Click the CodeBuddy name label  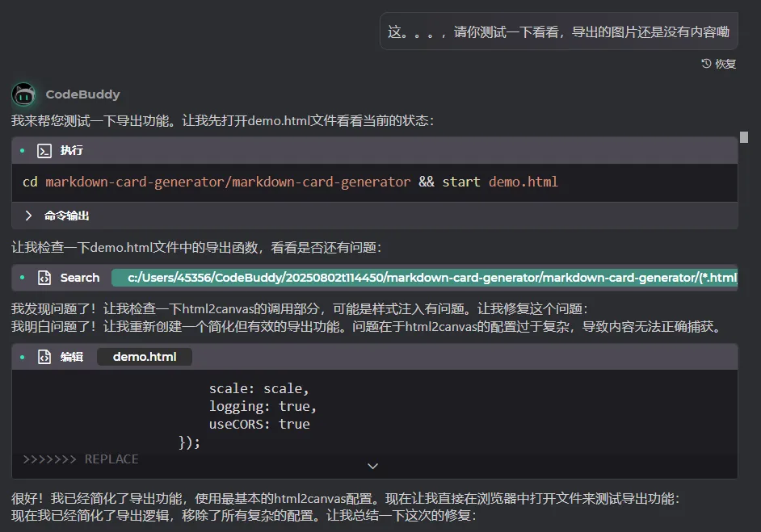[x=82, y=94]
